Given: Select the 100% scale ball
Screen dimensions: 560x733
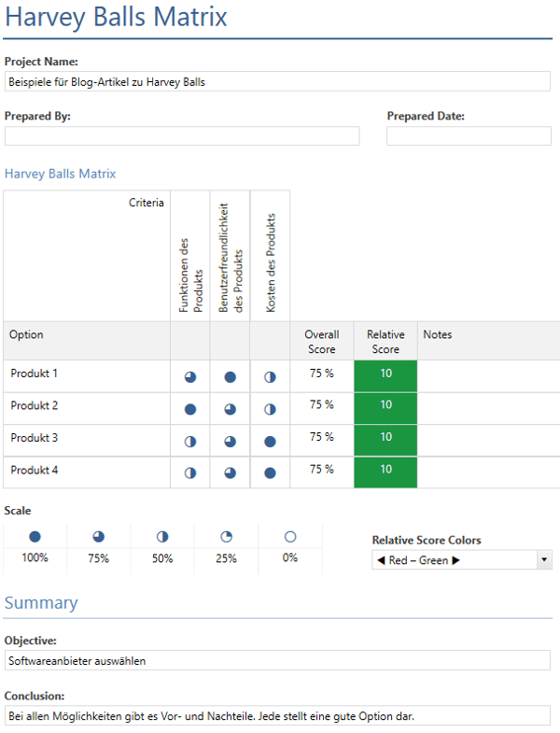Looking at the screenshot, I should (x=35, y=537).
